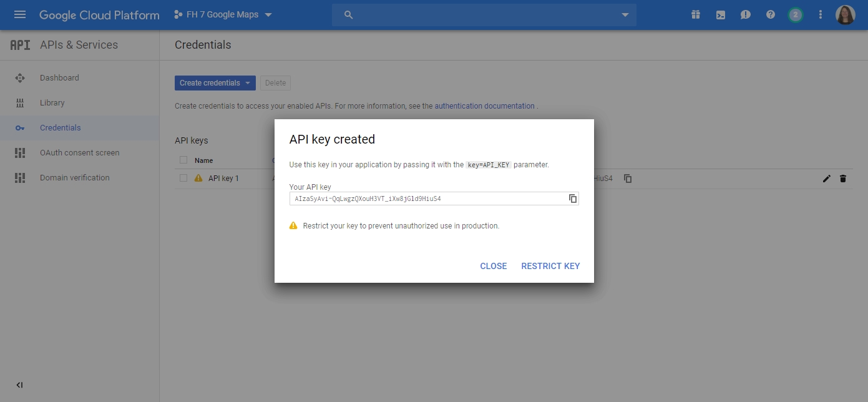Open the gift free trial icon
The height and width of the screenshot is (402, 868).
(696, 15)
